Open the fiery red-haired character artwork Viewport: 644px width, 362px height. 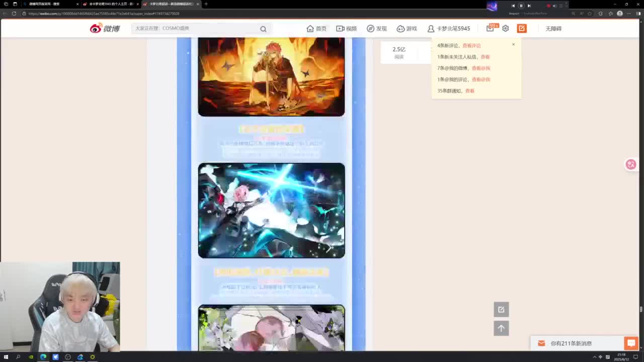[x=271, y=77]
